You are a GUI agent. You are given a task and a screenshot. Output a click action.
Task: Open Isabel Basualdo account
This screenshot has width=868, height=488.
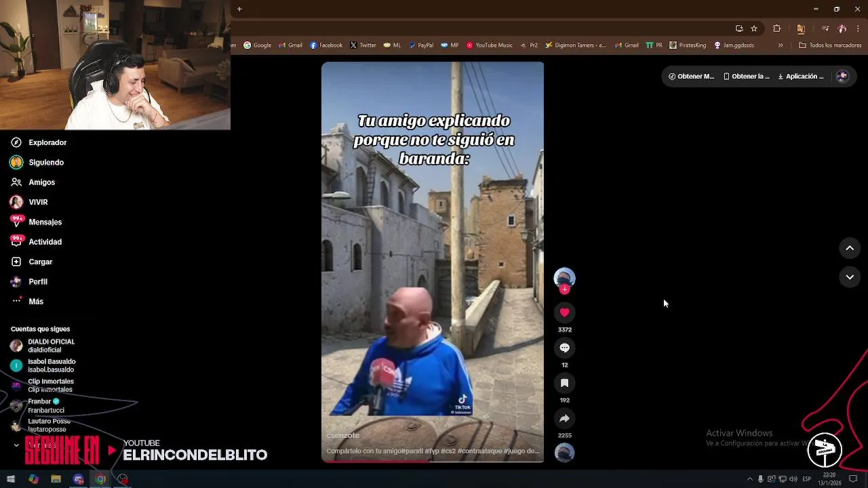coord(42,365)
